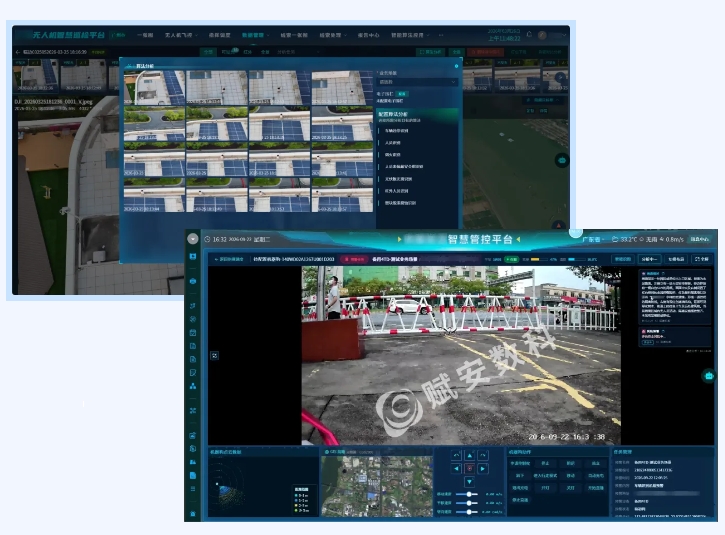Click the 全屏 fullscreen button
725x535 pixels.
pos(701,259)
